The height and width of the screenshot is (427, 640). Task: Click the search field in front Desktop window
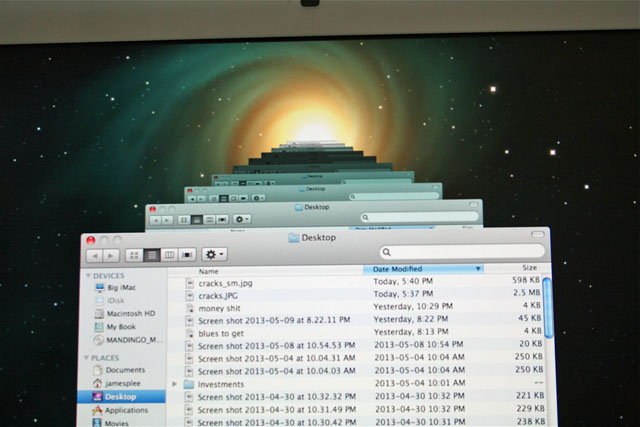tap(462, 252)
